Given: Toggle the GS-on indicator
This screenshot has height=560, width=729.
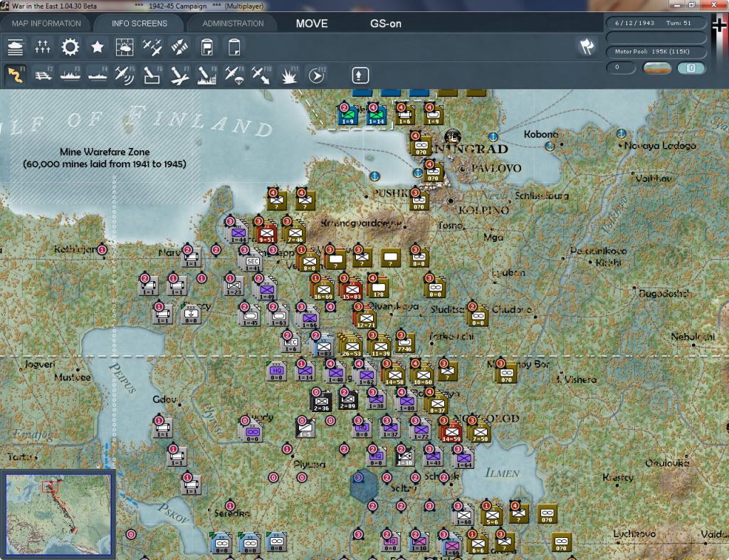Looking at the screenshot, I should tap(386, 23).
